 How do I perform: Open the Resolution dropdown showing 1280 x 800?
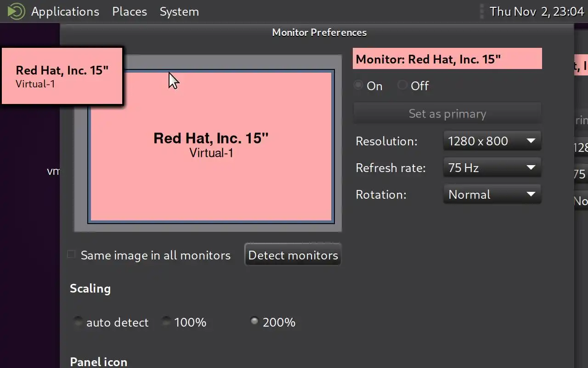click(x=492, y=141)
